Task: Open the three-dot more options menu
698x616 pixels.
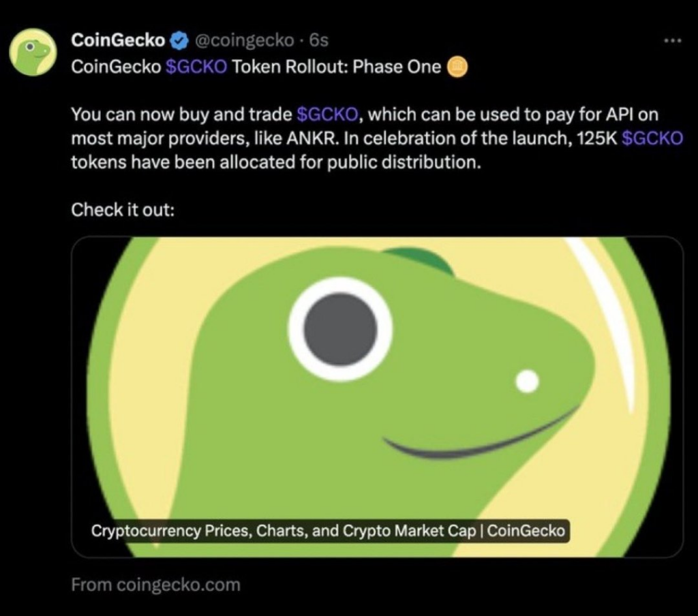Action: pos(673,40)
